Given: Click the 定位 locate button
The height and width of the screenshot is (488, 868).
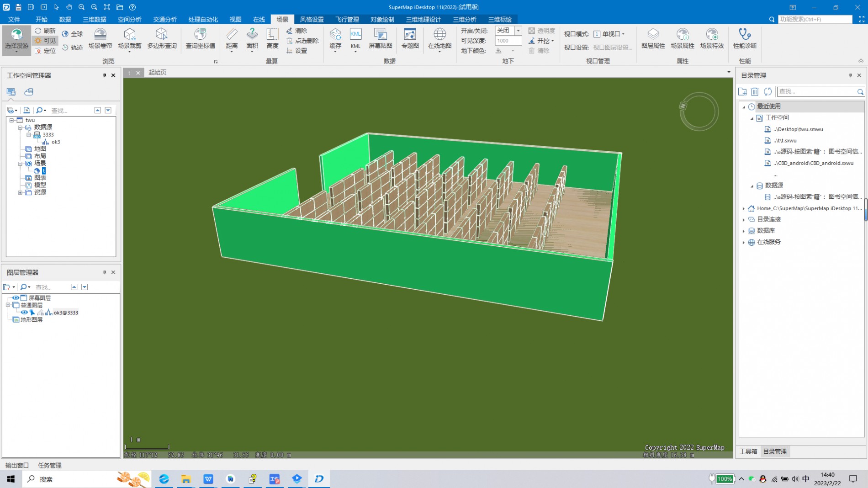Looking at the screenshot, I should point(45,51).
